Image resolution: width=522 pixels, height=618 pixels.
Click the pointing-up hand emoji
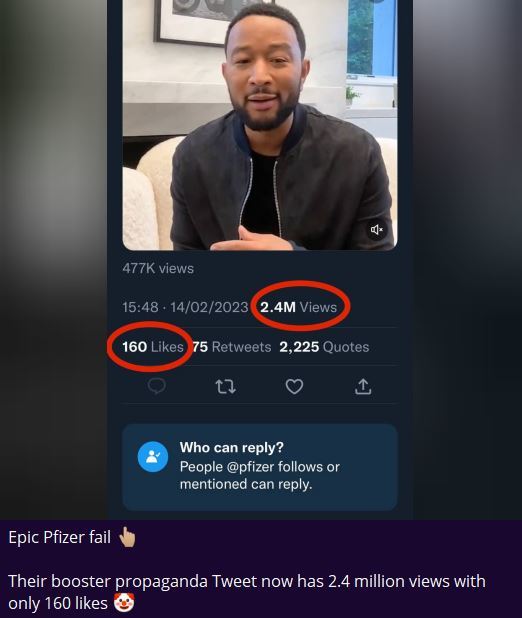tap(127, 537)
